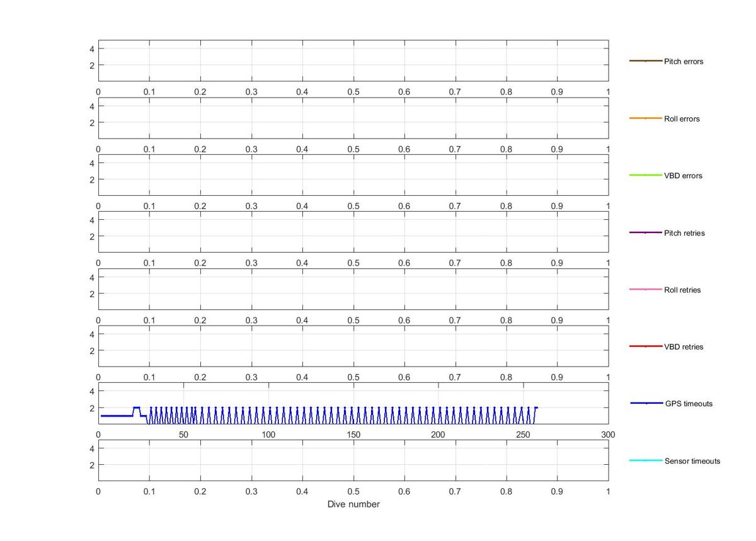Click the "Pitch retries" legend label
The width and height of the screenshot is (756, 541).
click(684, 233)
